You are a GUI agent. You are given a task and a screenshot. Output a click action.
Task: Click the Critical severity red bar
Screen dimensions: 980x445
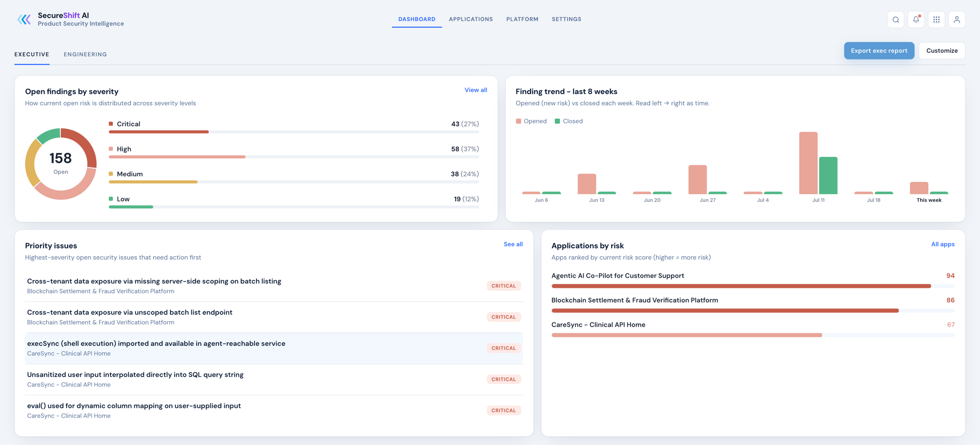coord(159,132)
